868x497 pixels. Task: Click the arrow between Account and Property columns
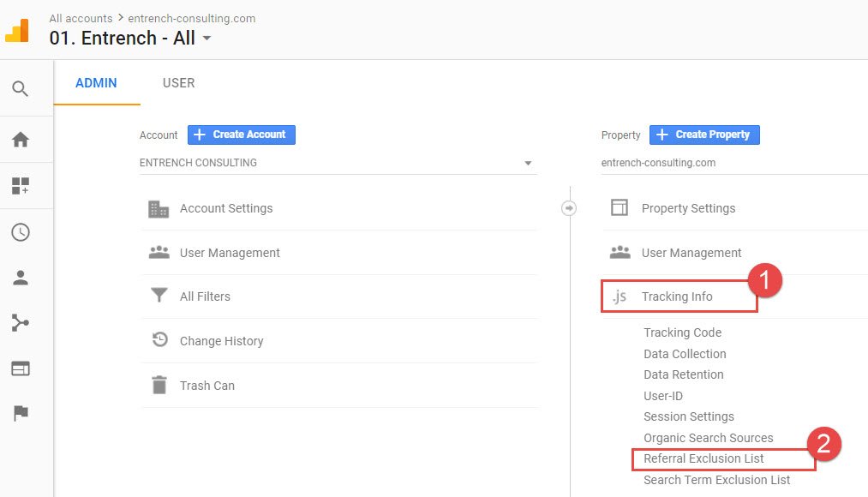[x=569, y=208]
